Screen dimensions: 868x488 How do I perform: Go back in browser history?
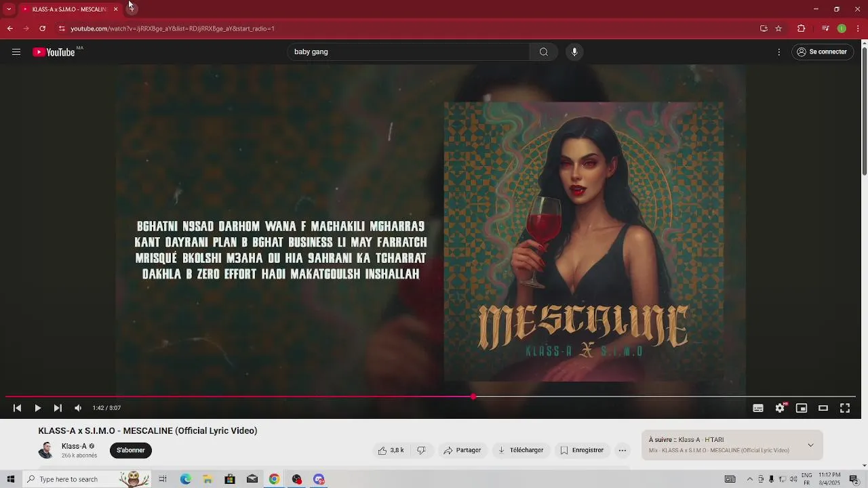coord(9,28)
